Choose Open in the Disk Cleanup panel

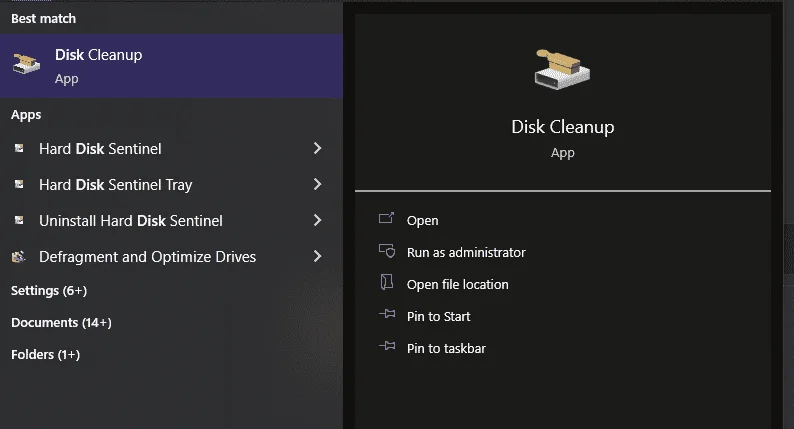(x=422, y=220)
